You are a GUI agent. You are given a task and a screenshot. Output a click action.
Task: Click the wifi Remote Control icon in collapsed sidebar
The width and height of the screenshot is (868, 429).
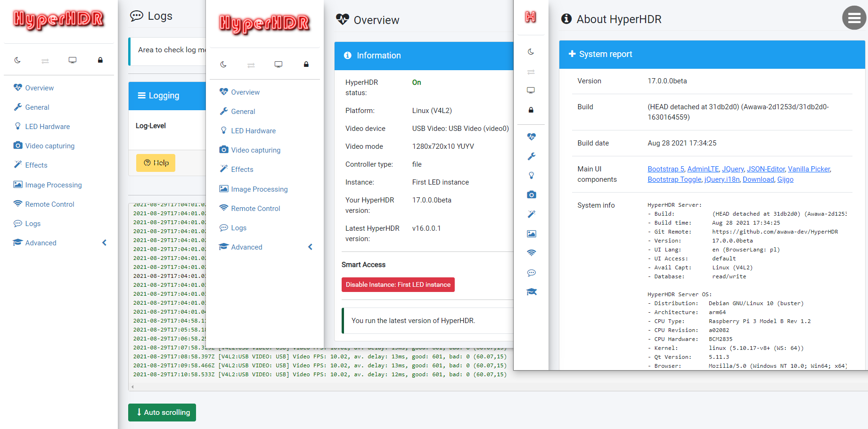coord(532,253)
